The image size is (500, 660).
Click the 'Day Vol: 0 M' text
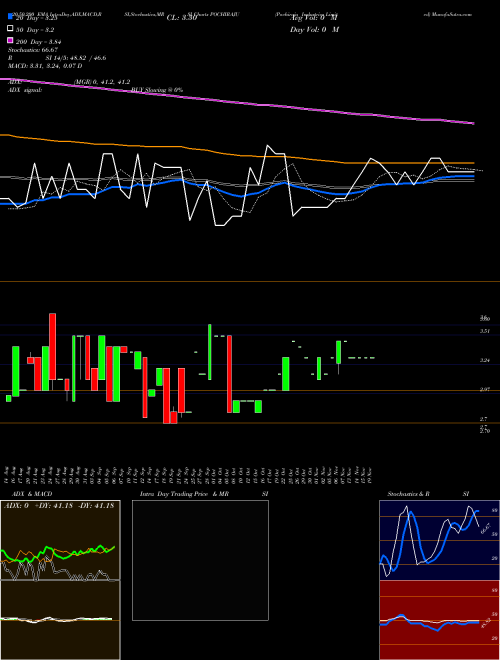[314, 30]
